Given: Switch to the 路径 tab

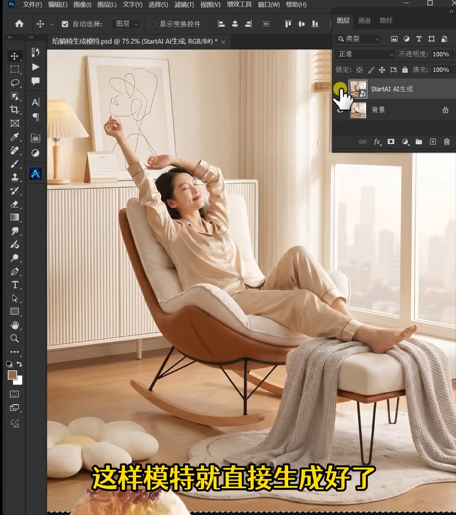Looking at the screenshot, I should [386, 21].
